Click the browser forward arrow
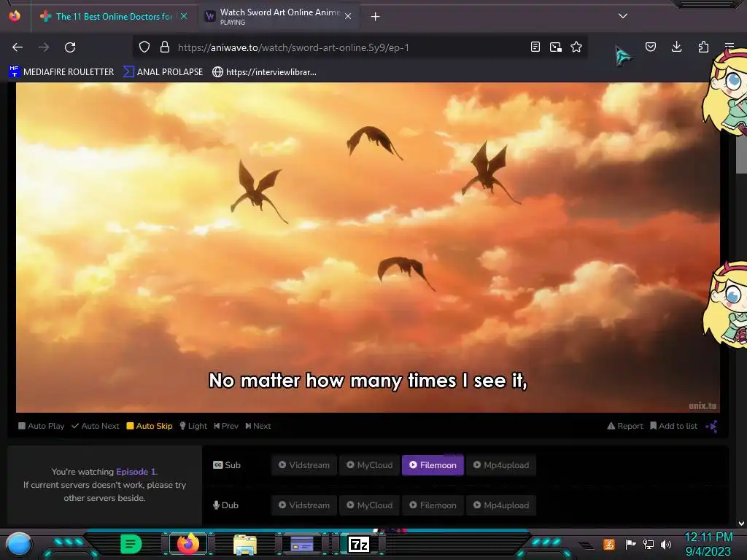 click(44, 47)
